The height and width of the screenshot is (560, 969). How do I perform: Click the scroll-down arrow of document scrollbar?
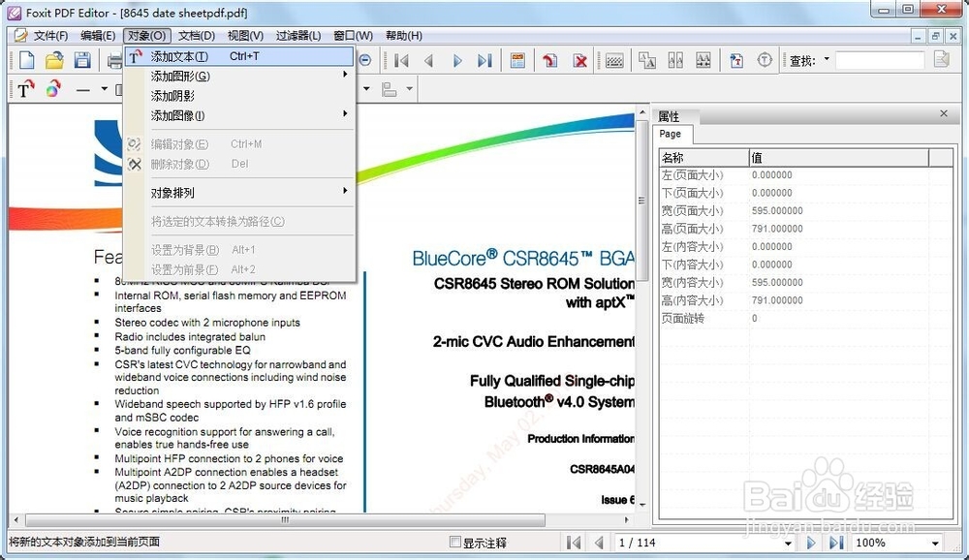642,505
